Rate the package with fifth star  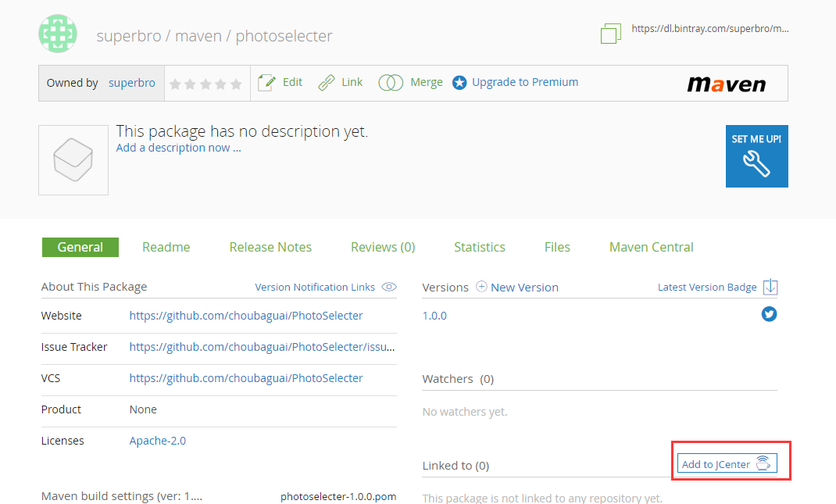236,84
